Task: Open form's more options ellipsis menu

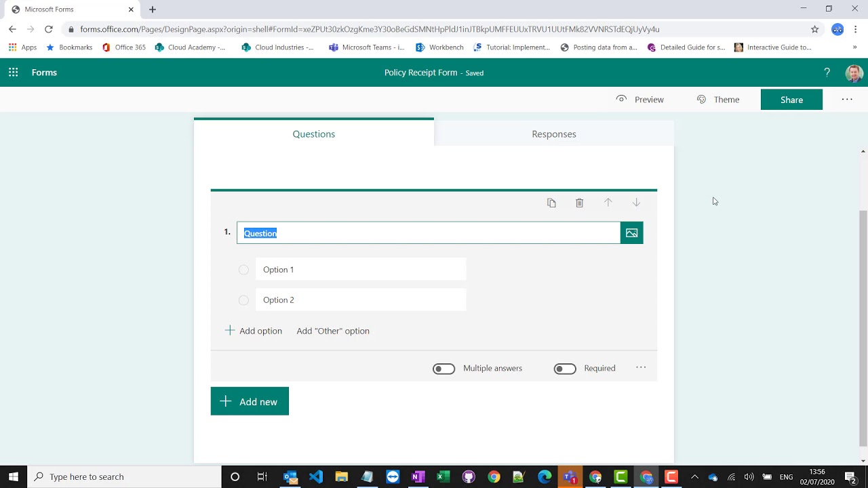Action: pos(847,99)
